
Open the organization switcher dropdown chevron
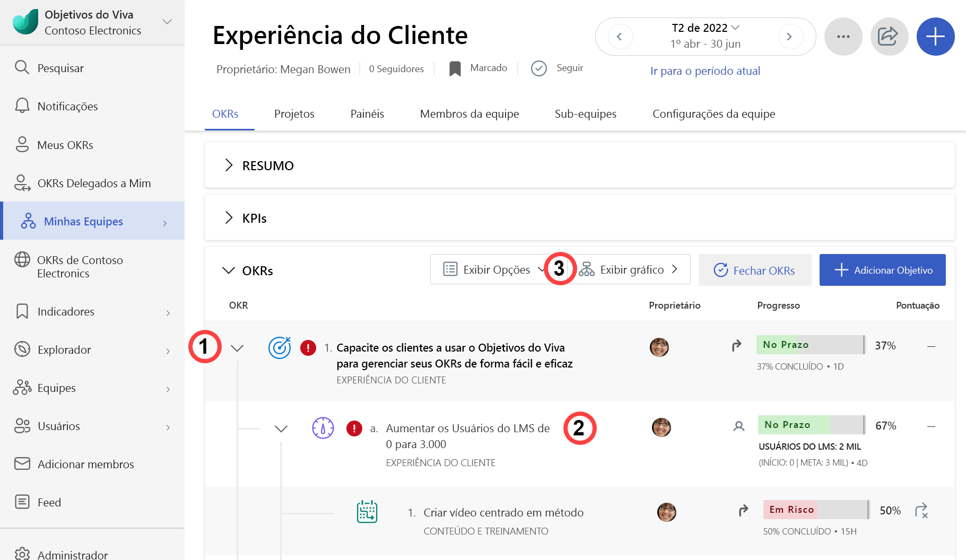click(x=167, y=22)
